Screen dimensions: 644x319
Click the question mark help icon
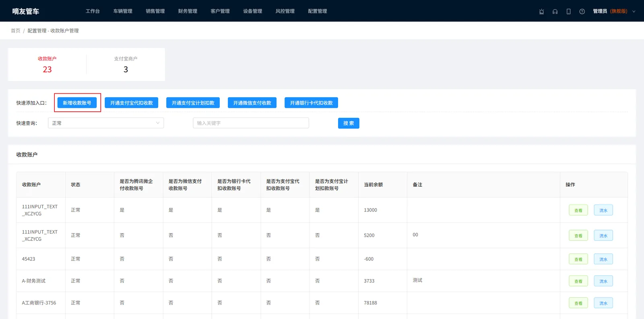[582, 11]
